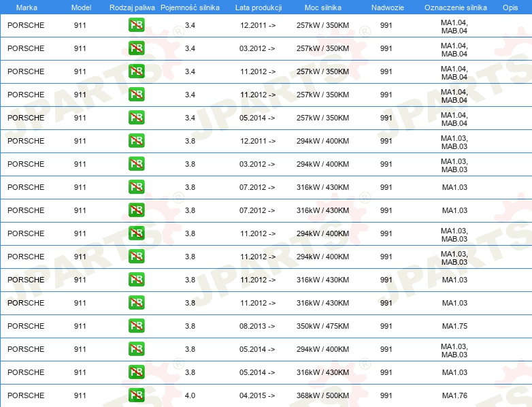Click petrol fuel icon in 03.2012 257kW row

tap(136, 48)
